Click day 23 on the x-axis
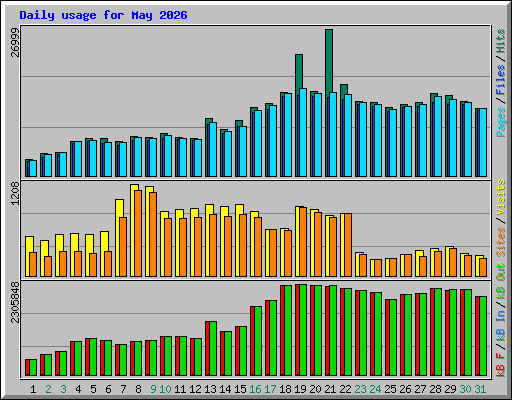The height and width of the screenshot is (400, 512). 360,389
